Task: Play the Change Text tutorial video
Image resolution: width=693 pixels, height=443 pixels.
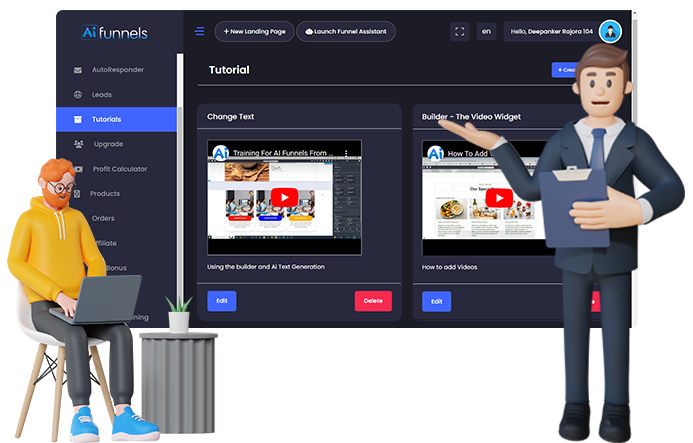Action: (x=284, y=198)
